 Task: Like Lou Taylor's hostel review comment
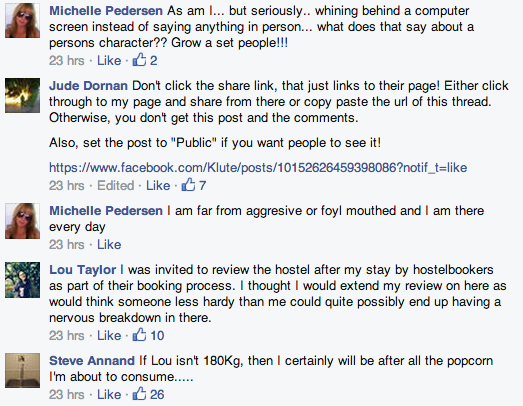click(x=109, y=335)
